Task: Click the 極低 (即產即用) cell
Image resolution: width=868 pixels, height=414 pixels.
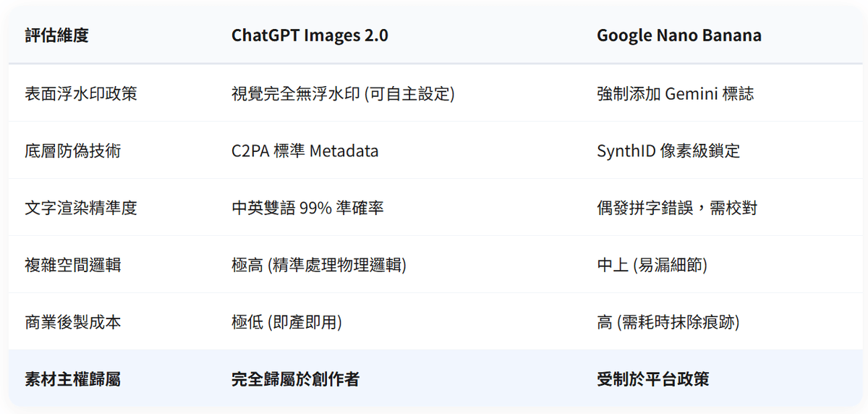Action: (286, 322)
